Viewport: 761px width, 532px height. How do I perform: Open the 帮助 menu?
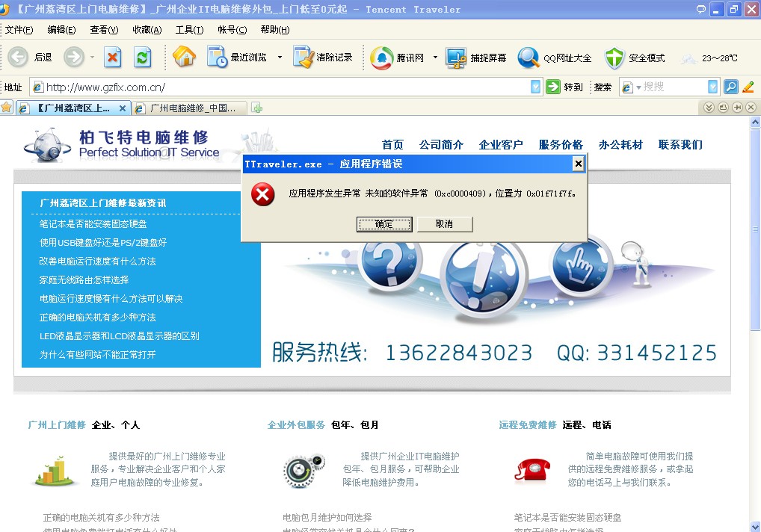pyautogui.click(x=274, y=30)
